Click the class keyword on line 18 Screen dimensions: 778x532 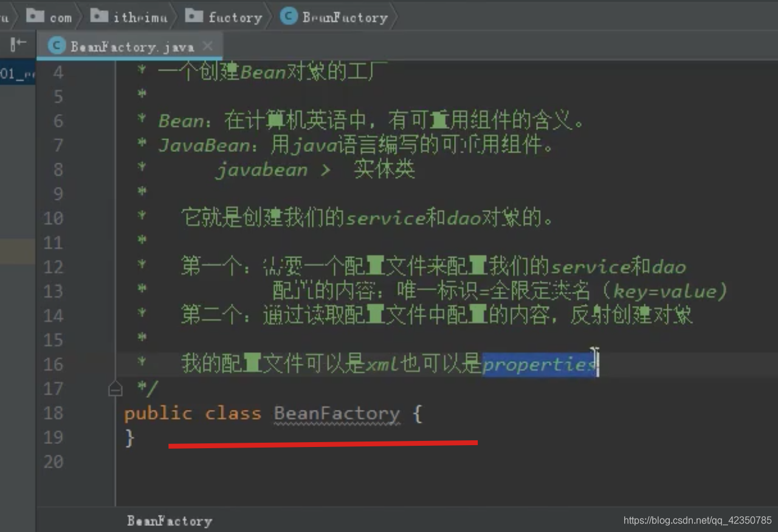[233, 414]
